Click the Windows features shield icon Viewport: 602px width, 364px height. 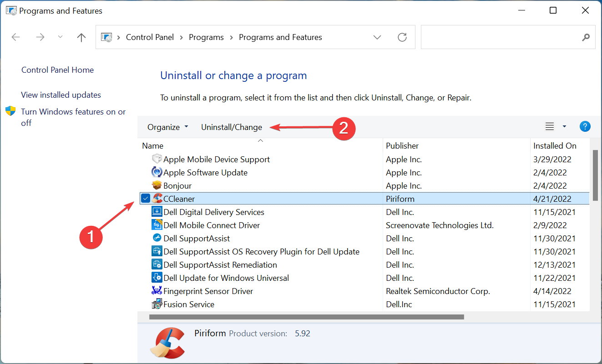tap(10, 111)
